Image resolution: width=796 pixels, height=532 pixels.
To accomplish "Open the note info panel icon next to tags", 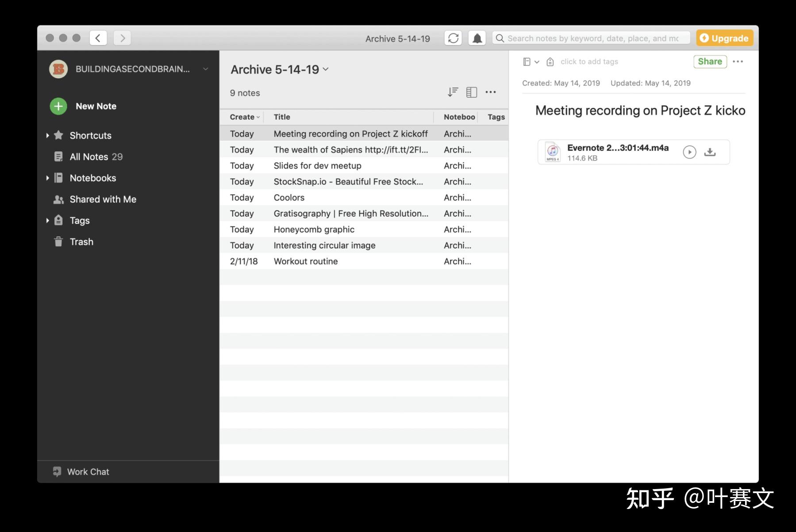I will point(528,61).
